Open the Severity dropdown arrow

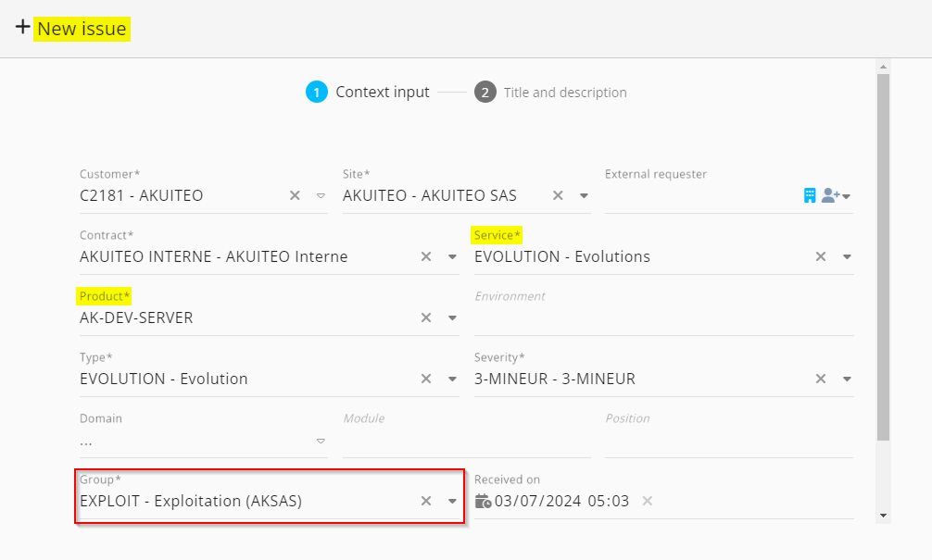tap(847, 379)
